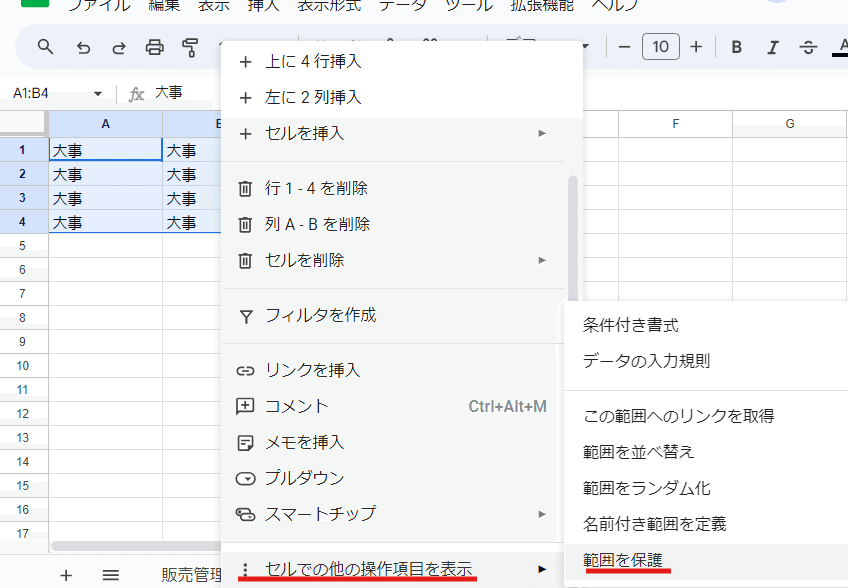Viewport: 848px width, 588px height.
Task: Click cell B4 containing 大事
Action: click(192, 222)
